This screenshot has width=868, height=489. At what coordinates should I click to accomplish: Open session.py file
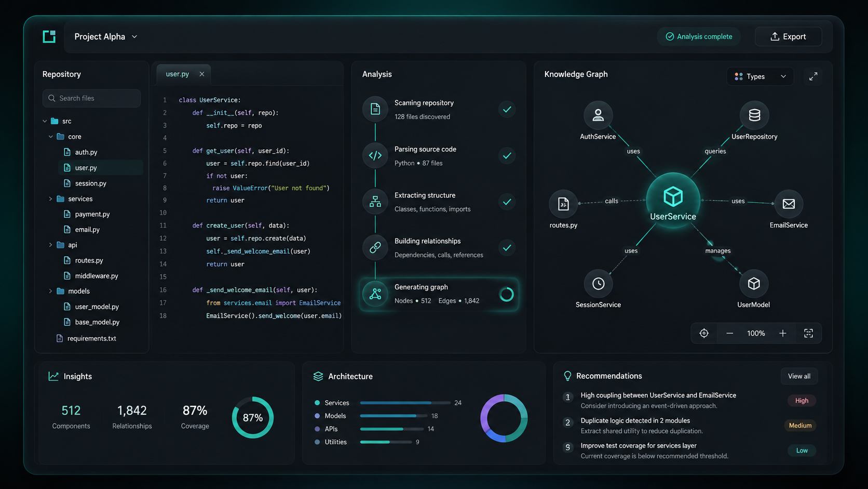point(85,183)
